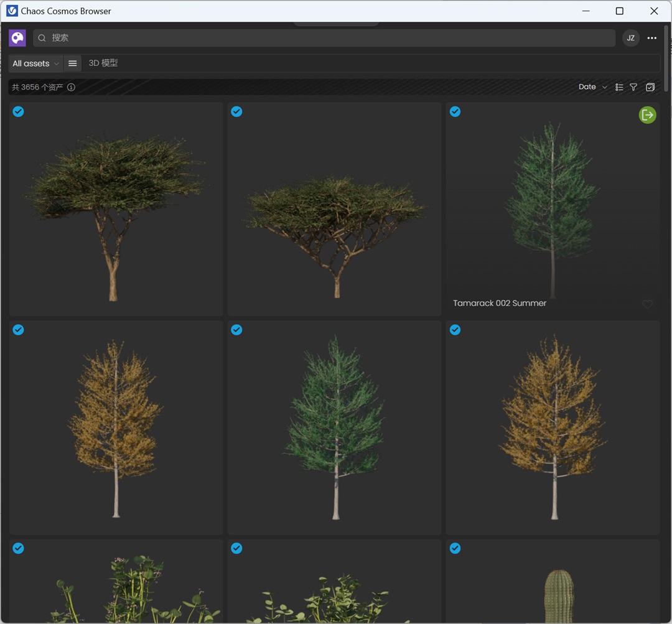Open the filter funnel options
The height and width of the screenshot is (624, 672).
[633, 87]
